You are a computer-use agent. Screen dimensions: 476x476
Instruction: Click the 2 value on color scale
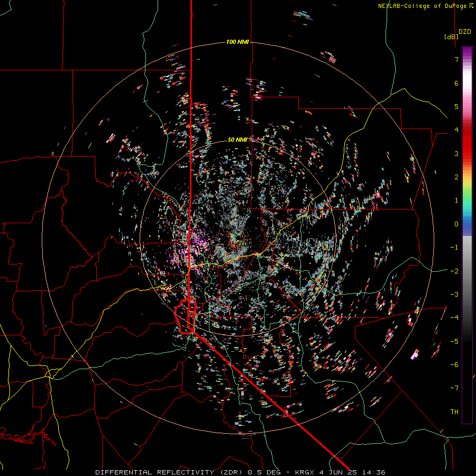tap(456, 177)
